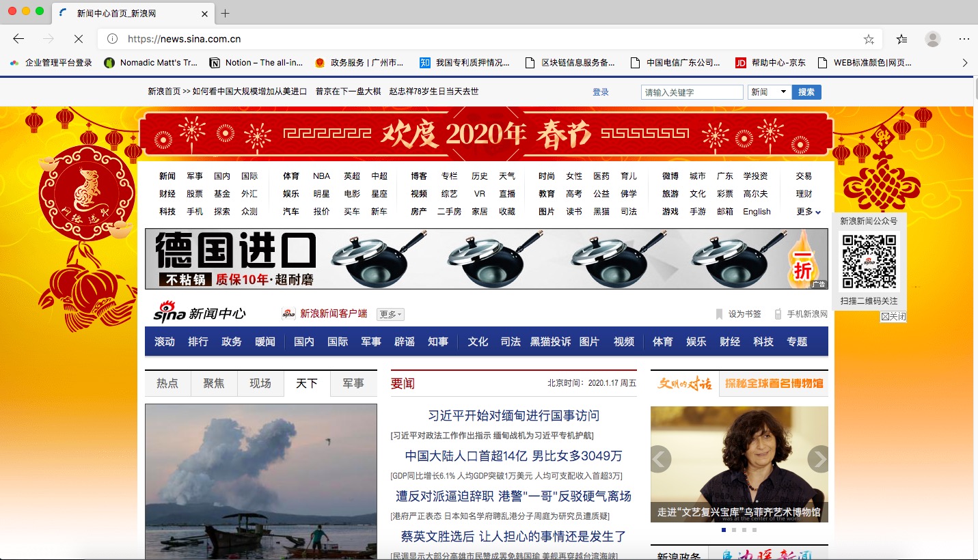Screen dimensions: 978x560
Task: Go back with the browser back arrow
Action: coord(18,39)
